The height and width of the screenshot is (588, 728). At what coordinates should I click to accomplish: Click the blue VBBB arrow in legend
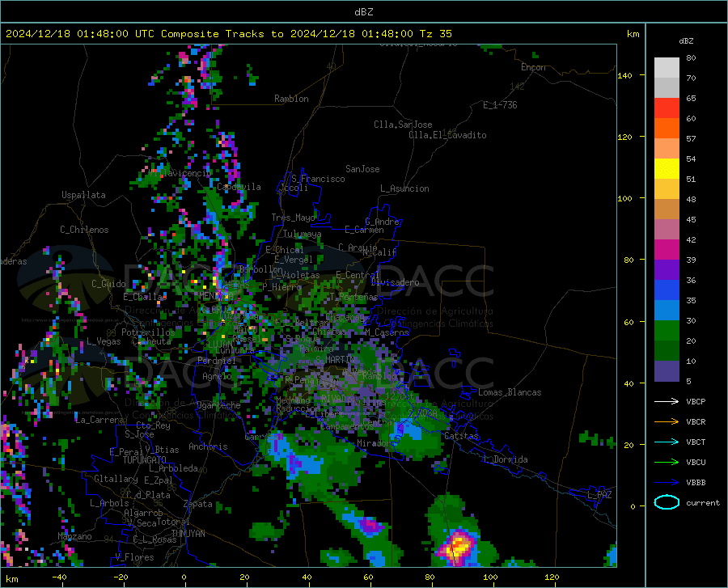[x=667, y=483]
